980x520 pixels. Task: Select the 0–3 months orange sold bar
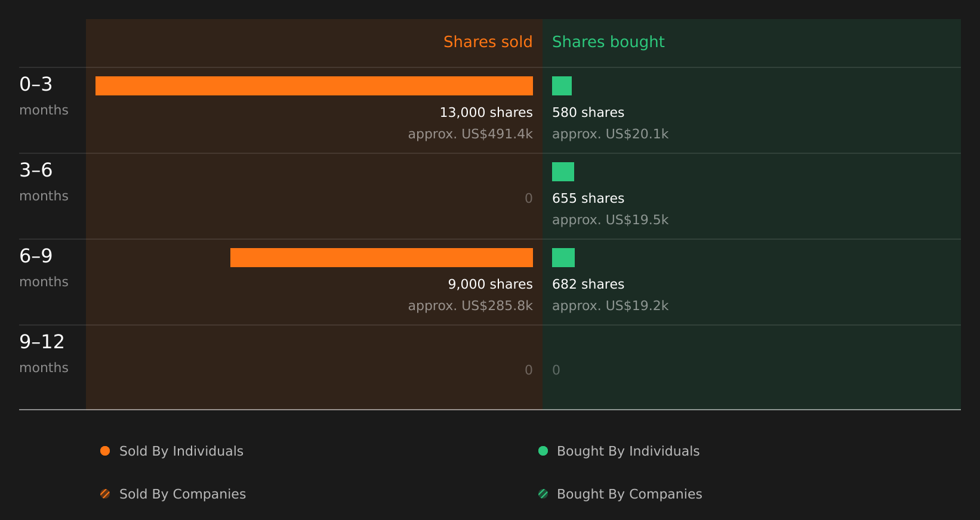pyautogui.click(x=314, y=86)
